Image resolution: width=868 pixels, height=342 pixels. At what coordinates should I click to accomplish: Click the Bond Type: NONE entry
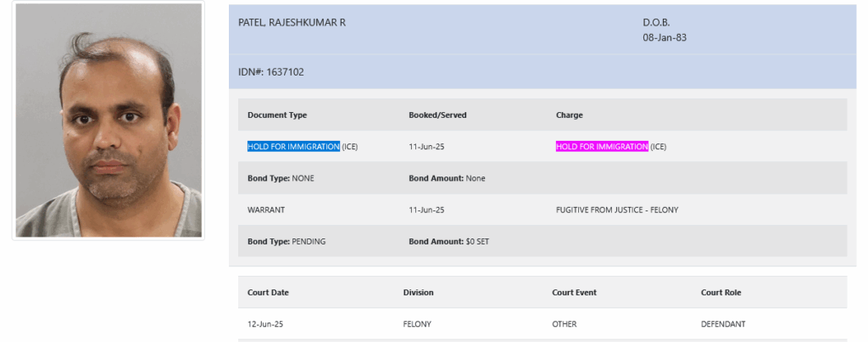(281, 178)
